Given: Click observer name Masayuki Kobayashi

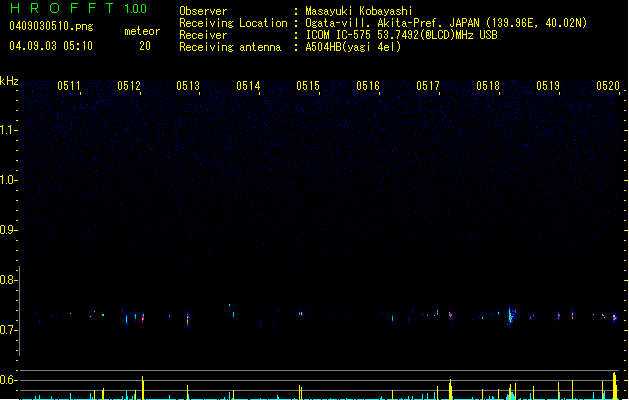Looking at the screenshot, I should tap(359, 11).
